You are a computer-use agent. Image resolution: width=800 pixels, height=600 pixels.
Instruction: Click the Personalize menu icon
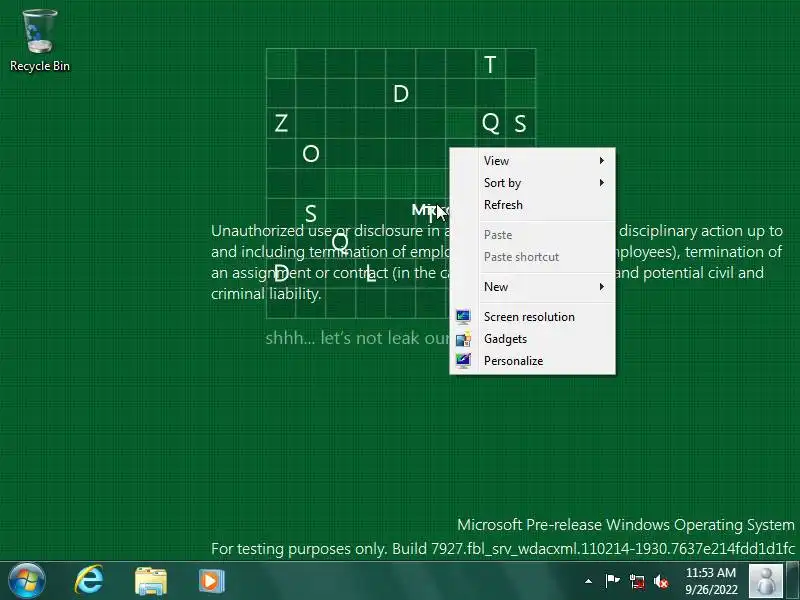click(x=463, y=361)
